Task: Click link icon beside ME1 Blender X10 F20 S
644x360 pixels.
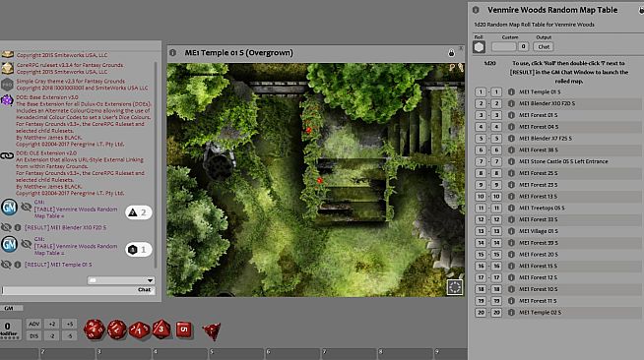Action: [511, 103]
